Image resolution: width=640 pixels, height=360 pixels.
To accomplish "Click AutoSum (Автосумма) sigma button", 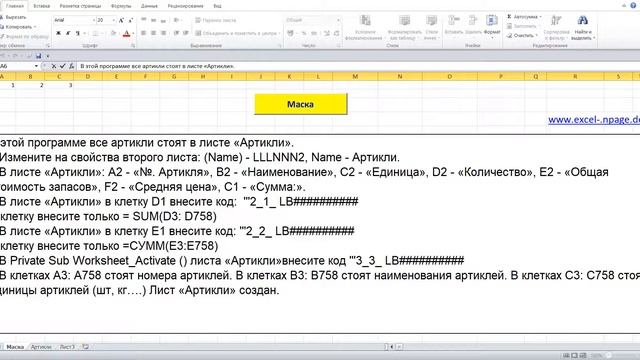I will point(524,17).
